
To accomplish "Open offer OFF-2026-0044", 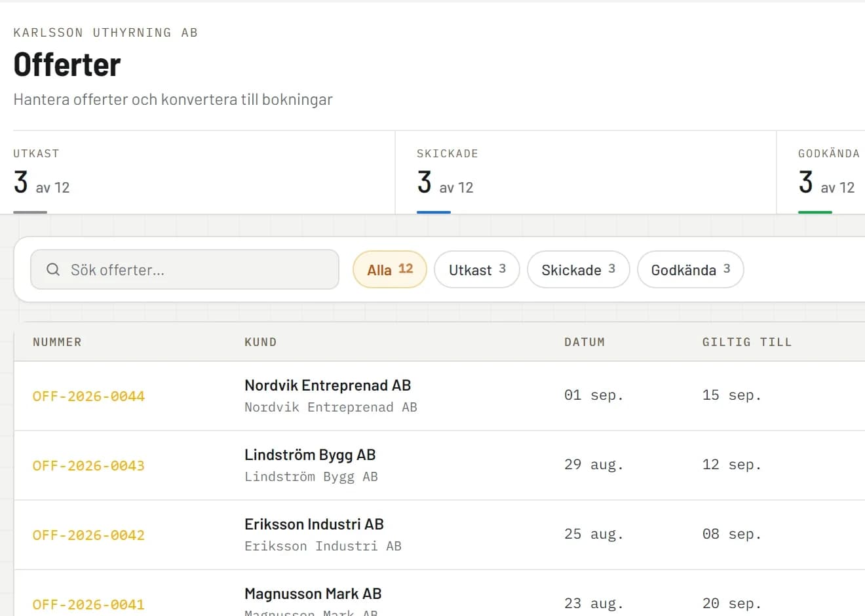I will (88, 396).
